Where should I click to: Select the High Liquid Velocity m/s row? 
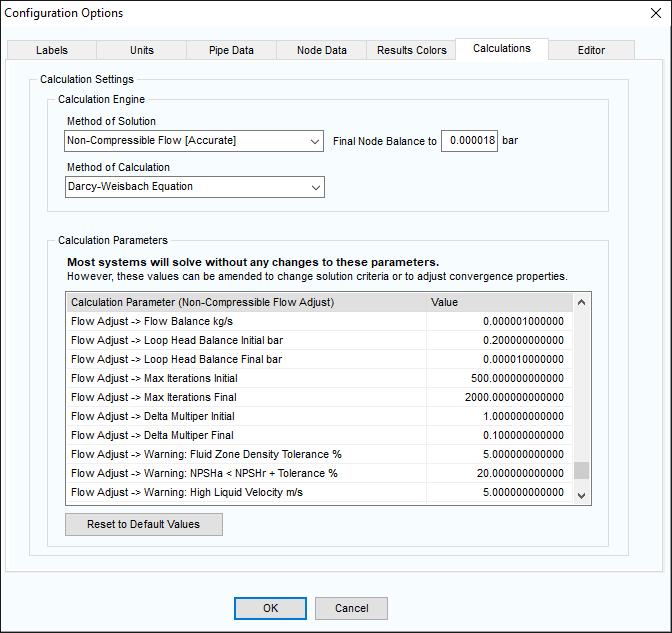[x=319, y=492]
